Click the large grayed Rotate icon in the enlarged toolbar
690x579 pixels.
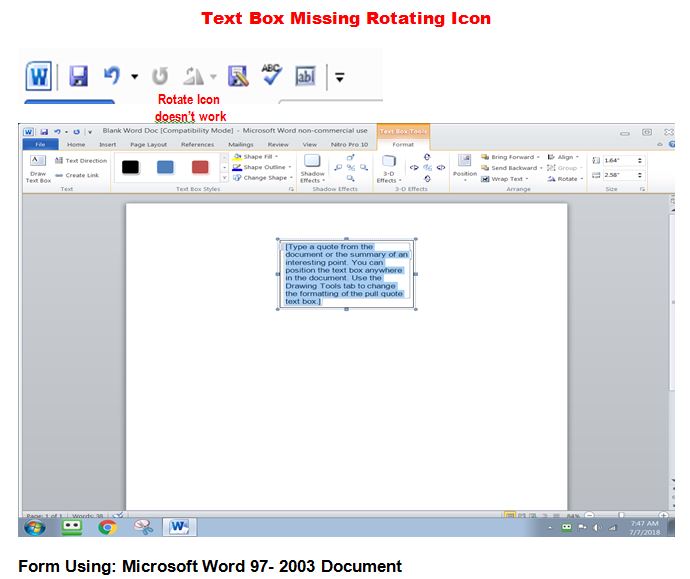pos(194,76)
